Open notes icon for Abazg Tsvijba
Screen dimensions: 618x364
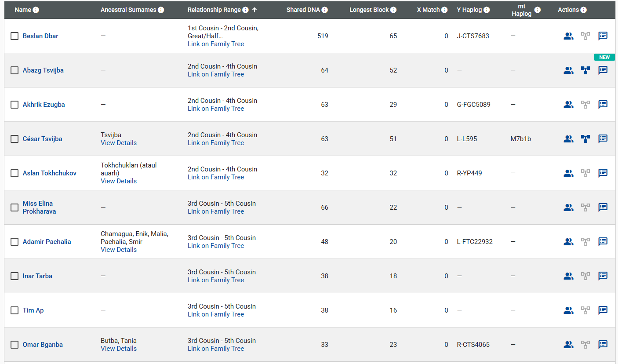point(603,70)
